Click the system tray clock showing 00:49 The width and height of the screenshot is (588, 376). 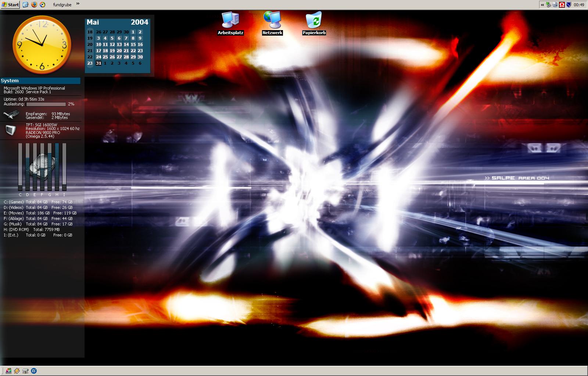pyautogui.click(x=579, y=5)
